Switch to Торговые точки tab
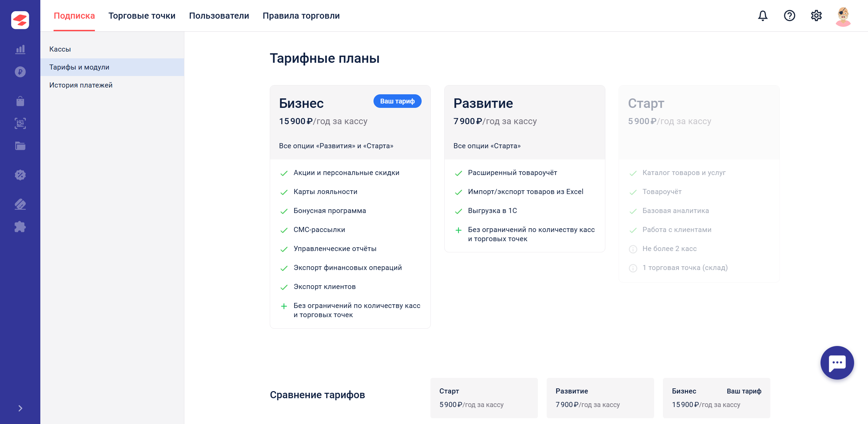Screen dimensions: 868x424 142,16
